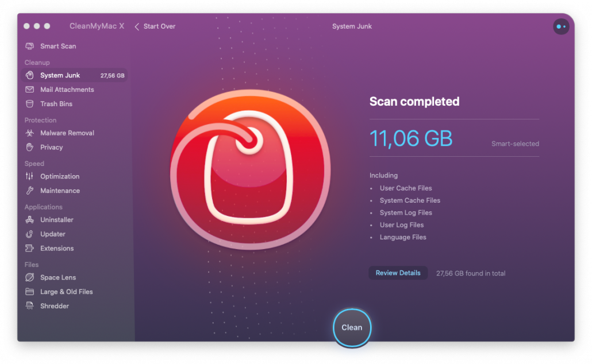Click the Uninstaller icon in Applications

[29, 220]
